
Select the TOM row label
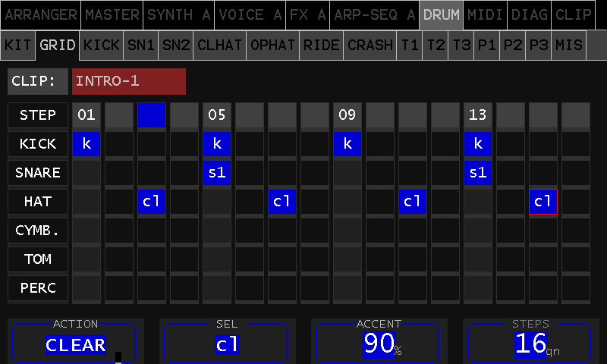38,259
